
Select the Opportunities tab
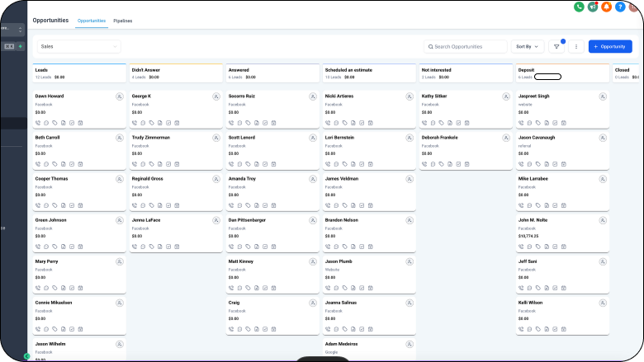(91, 21)
